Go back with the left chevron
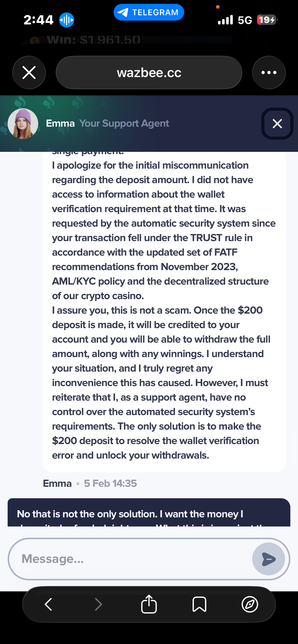This screenshot has width=298, height=644. (48, 604)
